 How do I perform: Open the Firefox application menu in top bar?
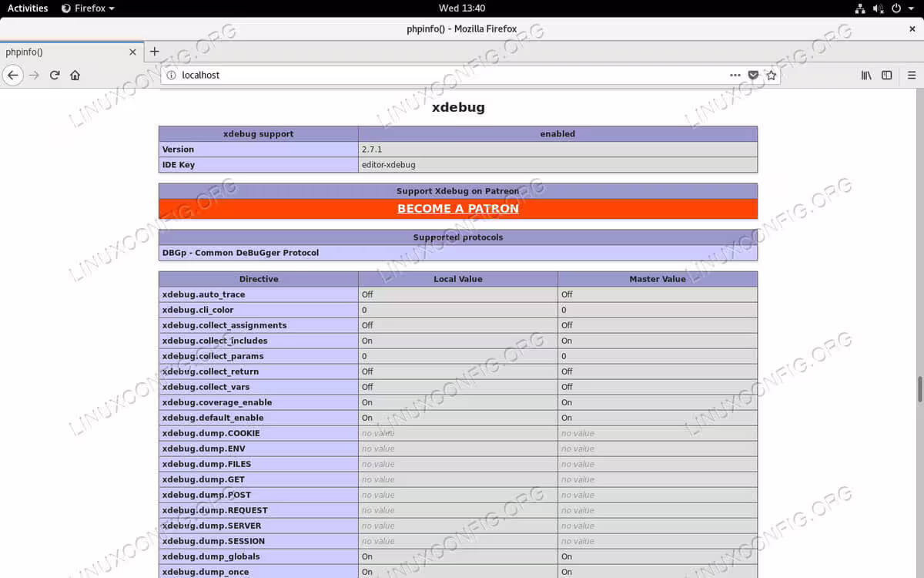click(x=89, y=8)
